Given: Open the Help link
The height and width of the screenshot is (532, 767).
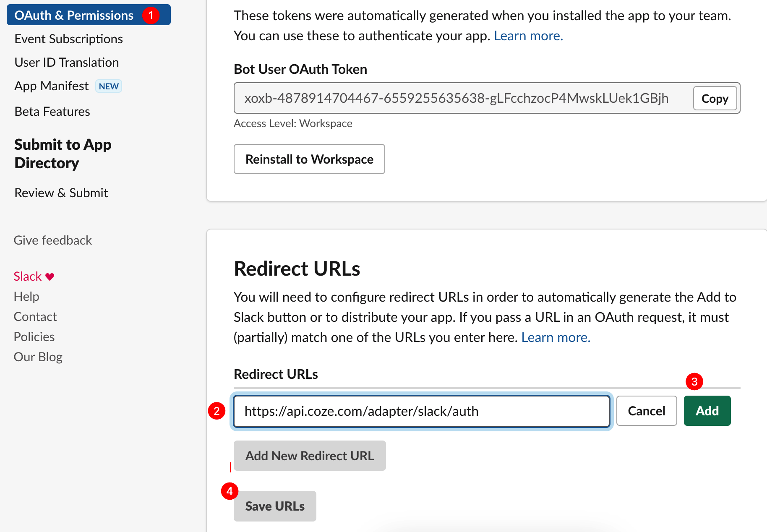Looking at the screenshot, I should 26,297.
